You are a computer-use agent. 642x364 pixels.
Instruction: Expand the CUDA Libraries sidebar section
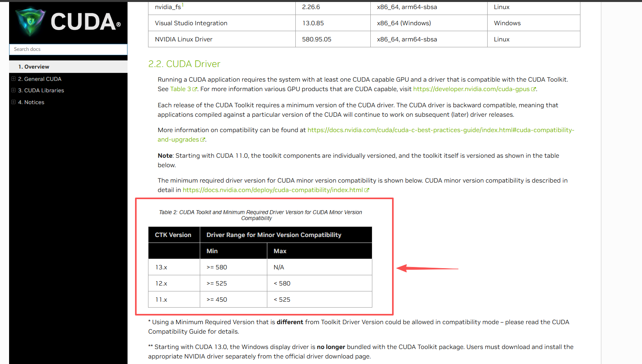click(x=13, y=90)
